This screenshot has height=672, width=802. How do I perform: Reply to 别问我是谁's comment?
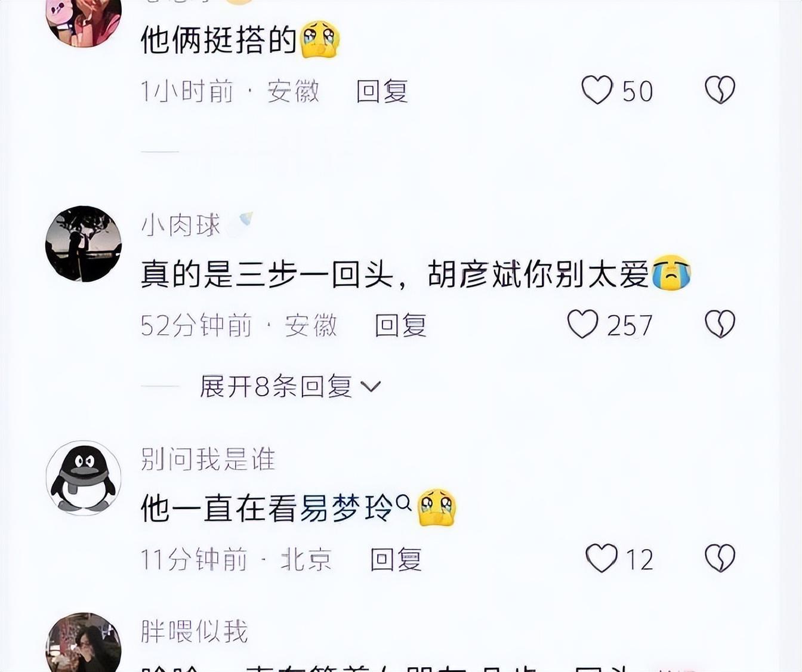tap(396, 559)
